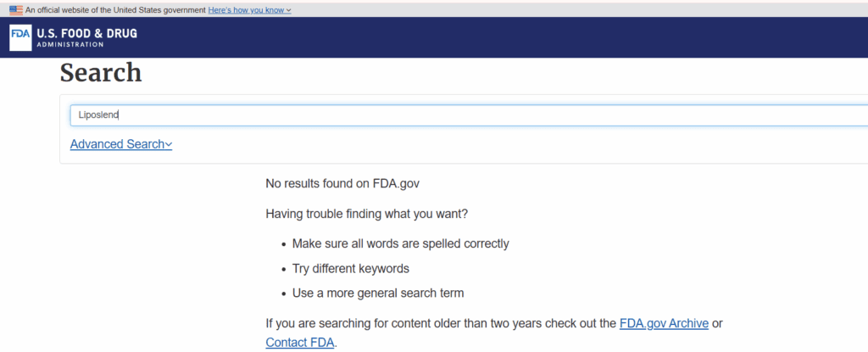
Task: Open the Contact FDA link
Action: 300,343
